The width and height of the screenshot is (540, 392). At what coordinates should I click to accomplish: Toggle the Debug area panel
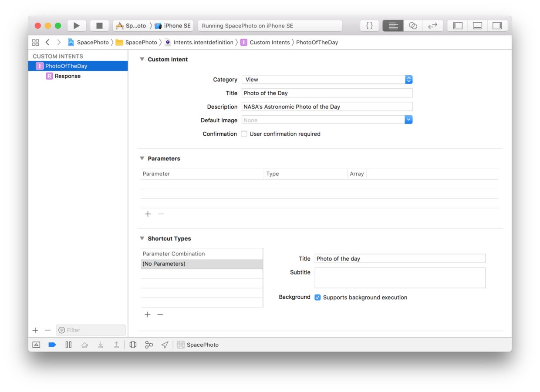pos(478,26)
